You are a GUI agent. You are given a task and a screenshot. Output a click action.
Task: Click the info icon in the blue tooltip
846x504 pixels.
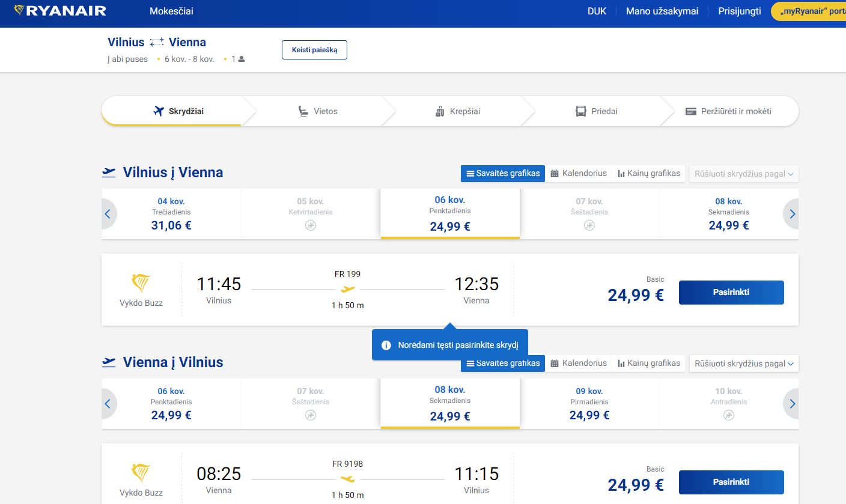386,345
